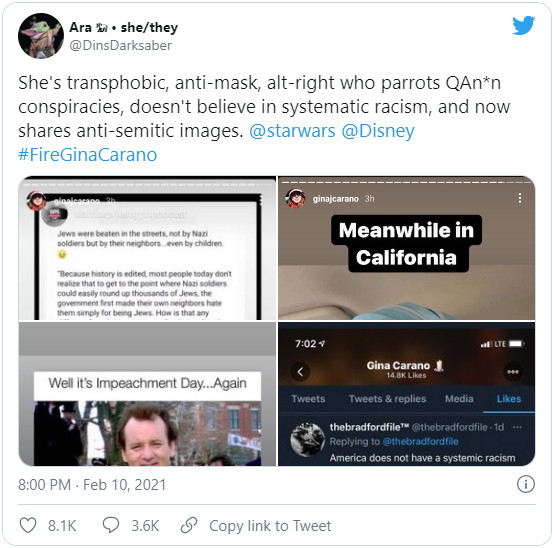Click the Twitter bird logo
This screenshot has width=554, height=548.
523,25
